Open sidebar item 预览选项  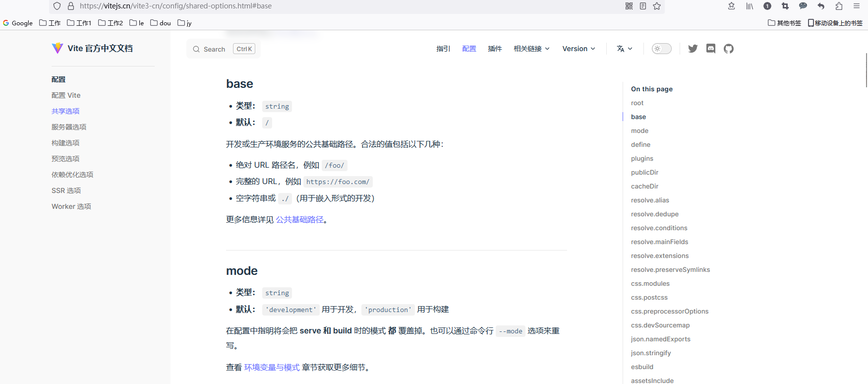pos(65,159)
